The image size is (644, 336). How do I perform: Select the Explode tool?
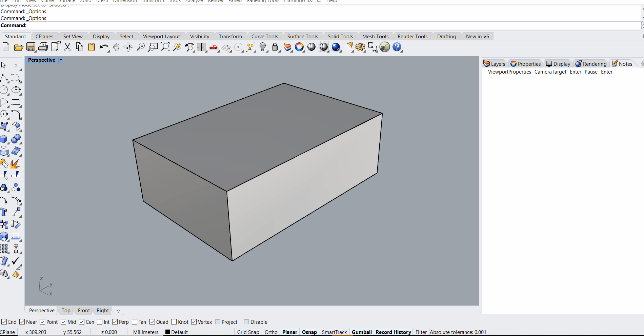(15, 164)
